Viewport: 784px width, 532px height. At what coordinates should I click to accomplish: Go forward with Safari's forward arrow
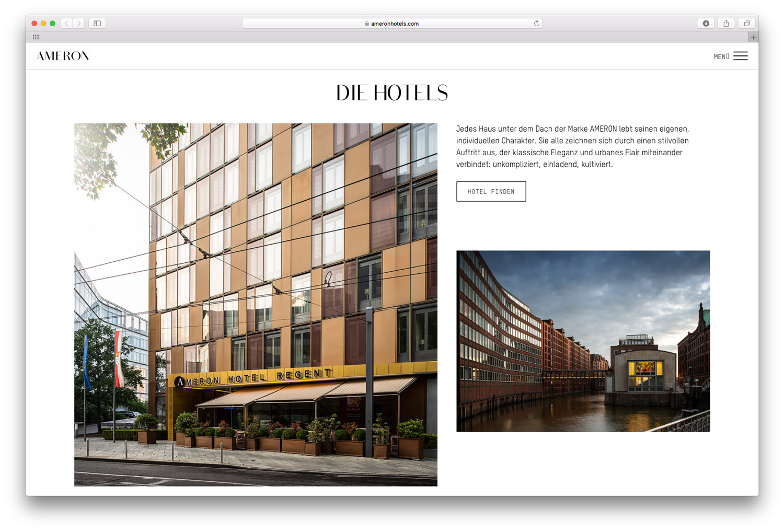coord(79,24)
